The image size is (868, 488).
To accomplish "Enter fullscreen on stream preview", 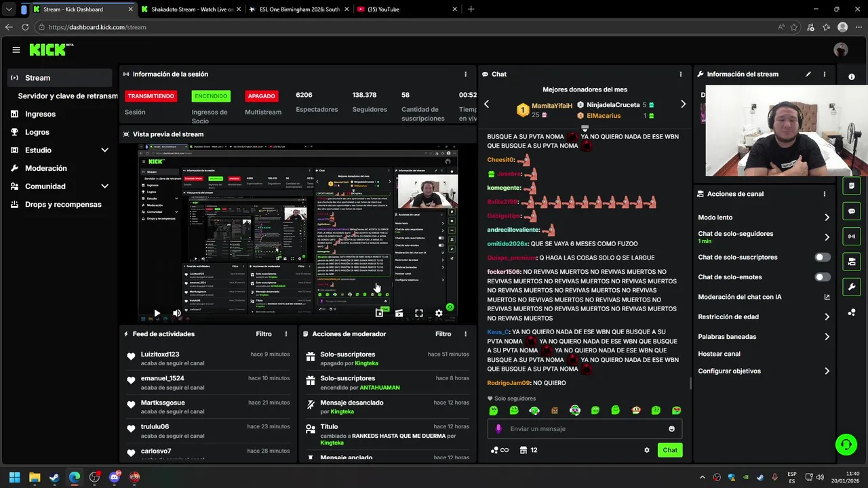I will (x=419, y=313).
